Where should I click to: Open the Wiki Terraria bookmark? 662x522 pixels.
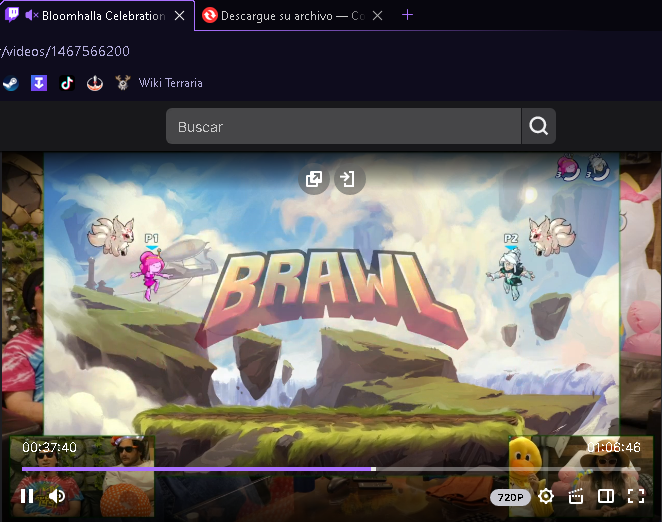(159, 83)
